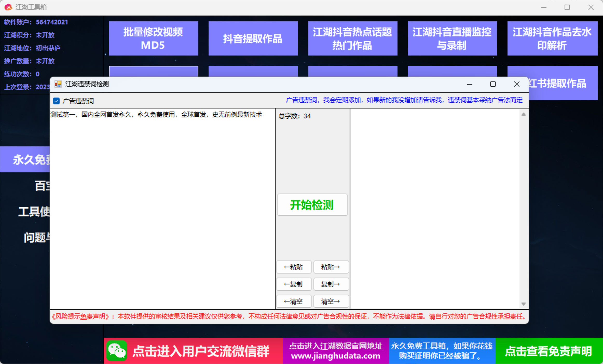This screenshot has width=603, height=364.
Task: Click the WeChat icon in the bottom banner
Action: pyautogui.click(x=118, y=351)
